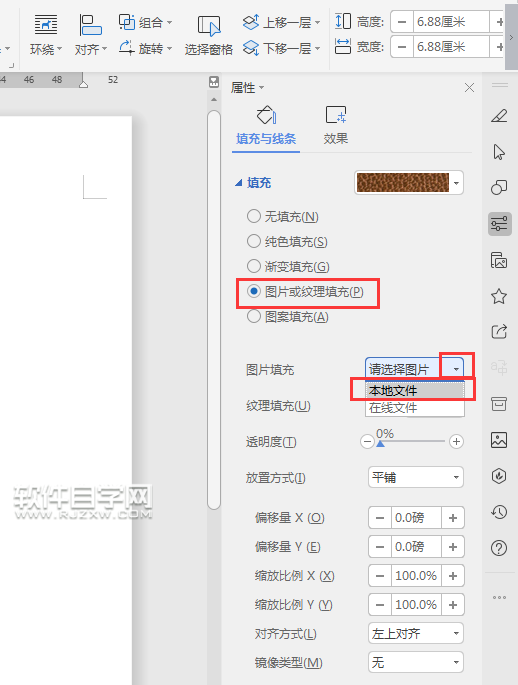Increase 缩放比例 Y value
This screenshot has width=518, height=685.
point(452,605)
